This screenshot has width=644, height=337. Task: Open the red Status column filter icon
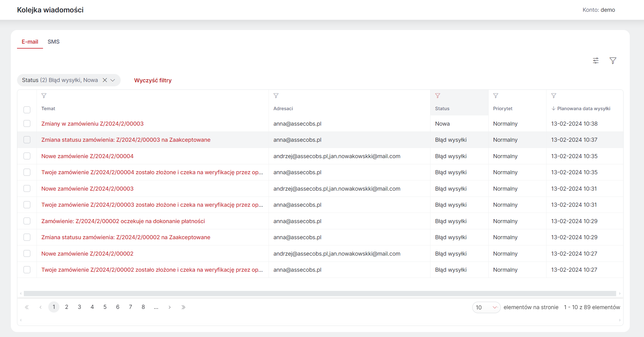click(x=438, y=96)
